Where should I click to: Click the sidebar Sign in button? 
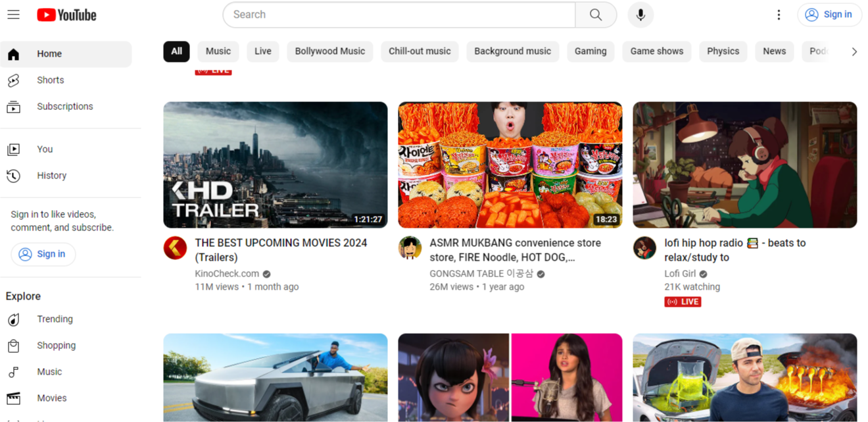coord(43,254)
